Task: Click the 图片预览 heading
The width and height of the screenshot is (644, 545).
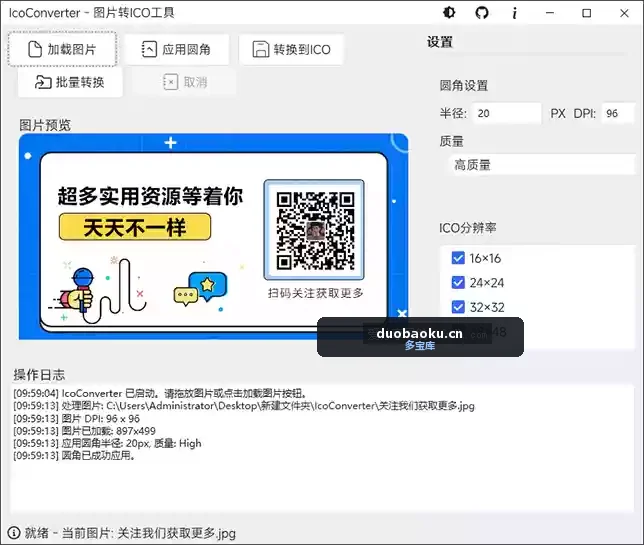Action: (45, 125)
